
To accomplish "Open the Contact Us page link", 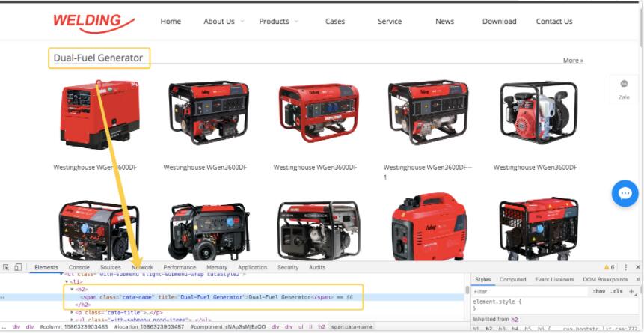I will [x=553, y=22].
